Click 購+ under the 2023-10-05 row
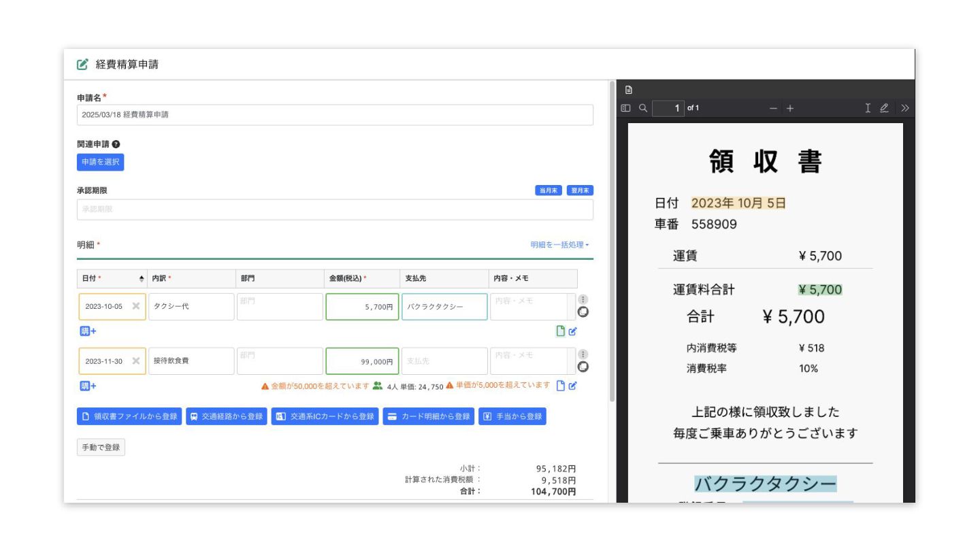This screenshot has height=551, width=980. click(88, 331)
